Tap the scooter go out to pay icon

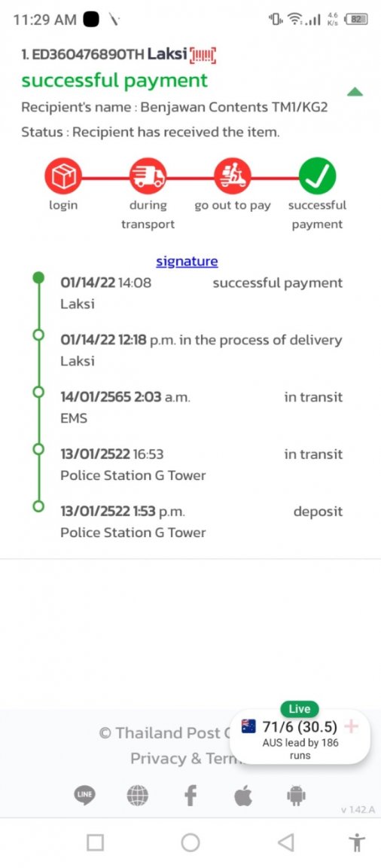tap(233, 176)
